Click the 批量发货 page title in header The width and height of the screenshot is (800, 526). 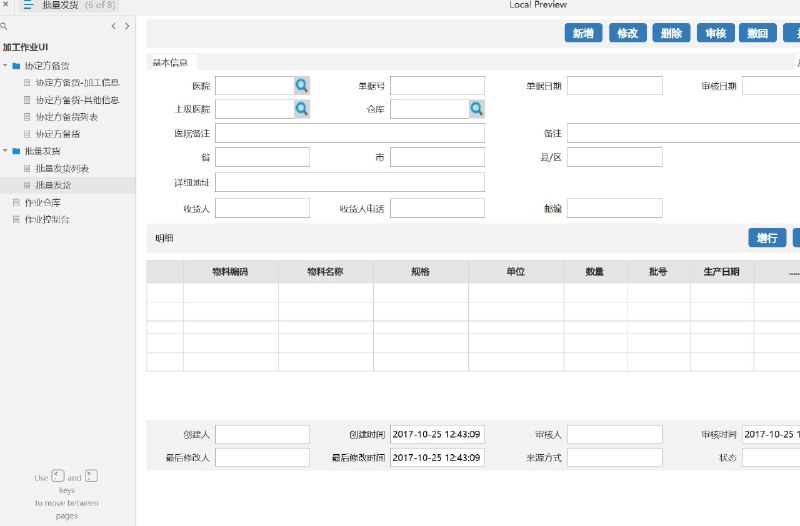click(60, 5)
